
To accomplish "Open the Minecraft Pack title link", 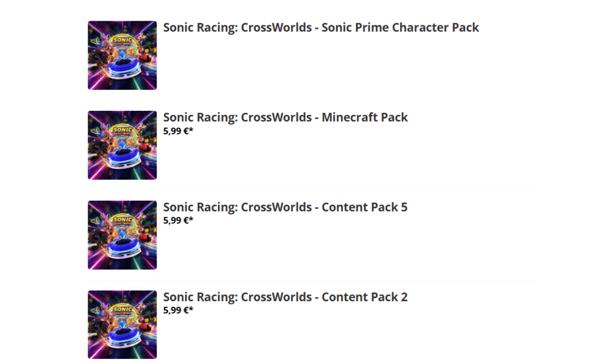I will point(285,118).
